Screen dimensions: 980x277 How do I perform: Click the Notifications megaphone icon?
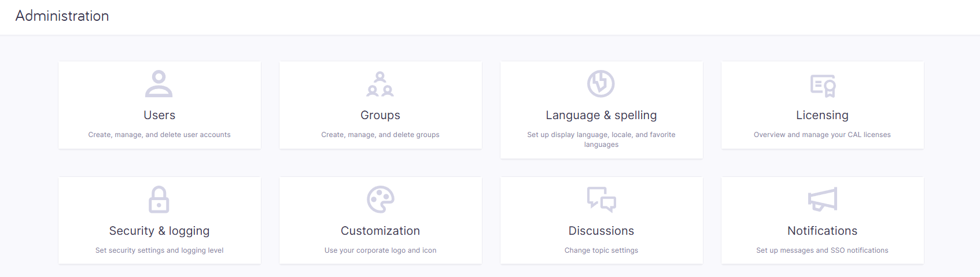pos(822,200)
